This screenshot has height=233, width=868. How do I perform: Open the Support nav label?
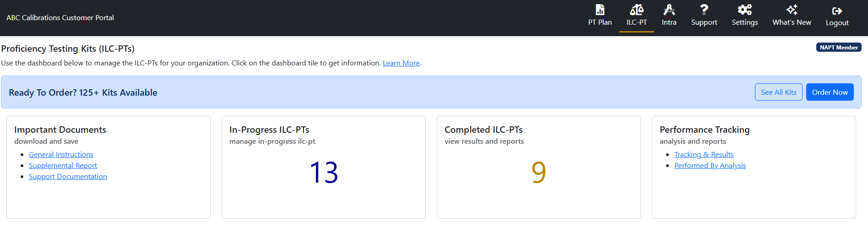point(704,22)
